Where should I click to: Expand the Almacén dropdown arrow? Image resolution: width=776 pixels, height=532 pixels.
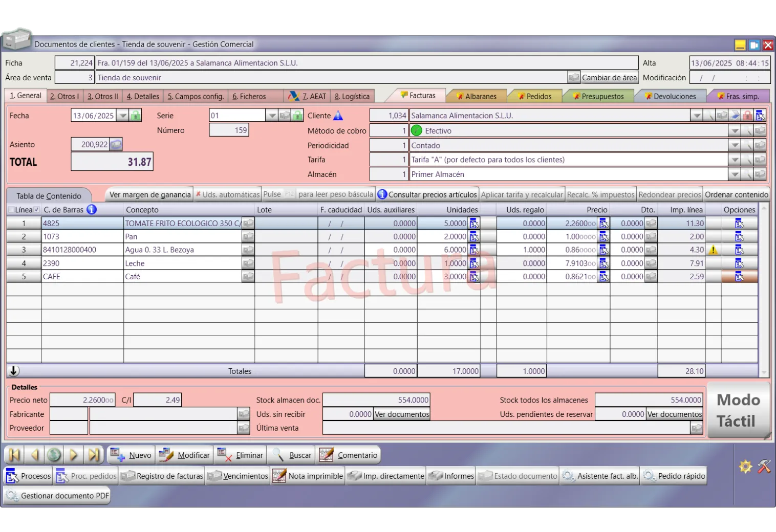tap(735, 174)
